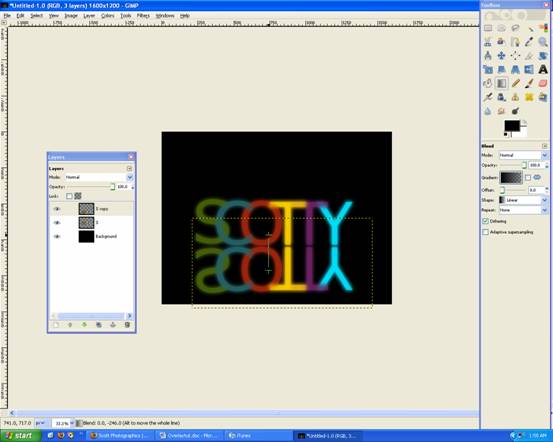The image size is (553, 442).
Task: Switch to Word document taskbar button
Action: pyautogui.click(x=190, y=436)
